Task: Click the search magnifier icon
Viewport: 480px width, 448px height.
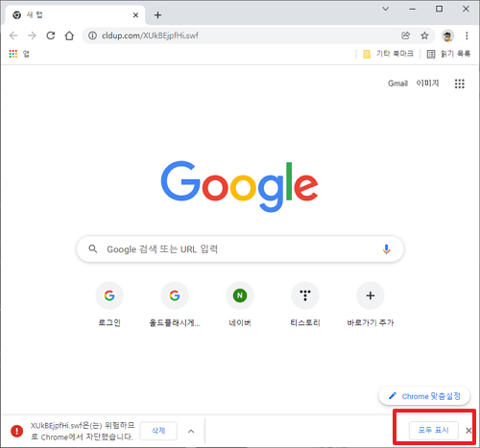Action: 93,248
